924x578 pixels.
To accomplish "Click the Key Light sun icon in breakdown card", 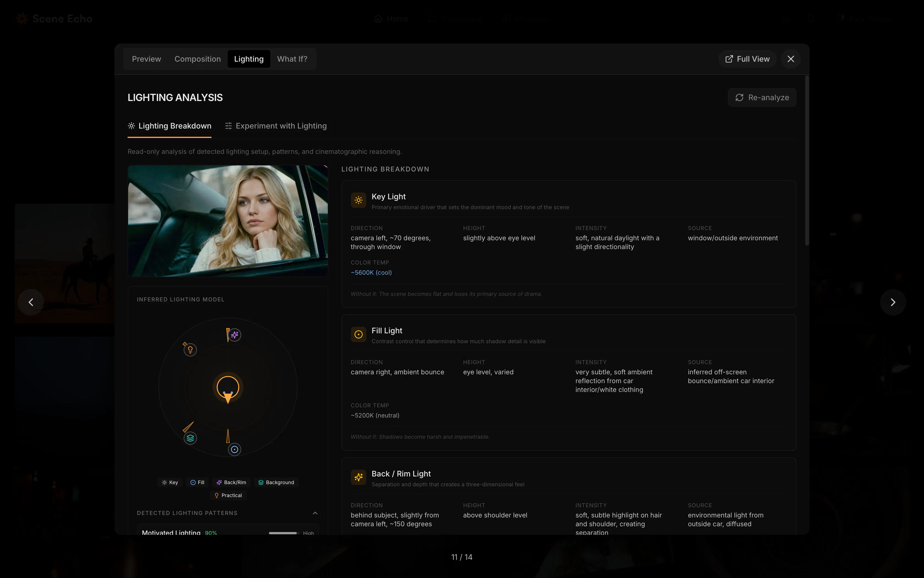I will coord(359,200).
